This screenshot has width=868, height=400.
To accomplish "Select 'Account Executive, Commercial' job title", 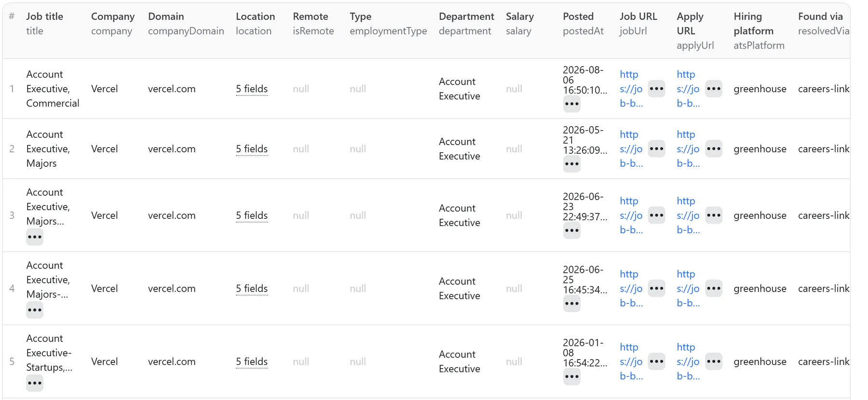I will coord(53,89).
